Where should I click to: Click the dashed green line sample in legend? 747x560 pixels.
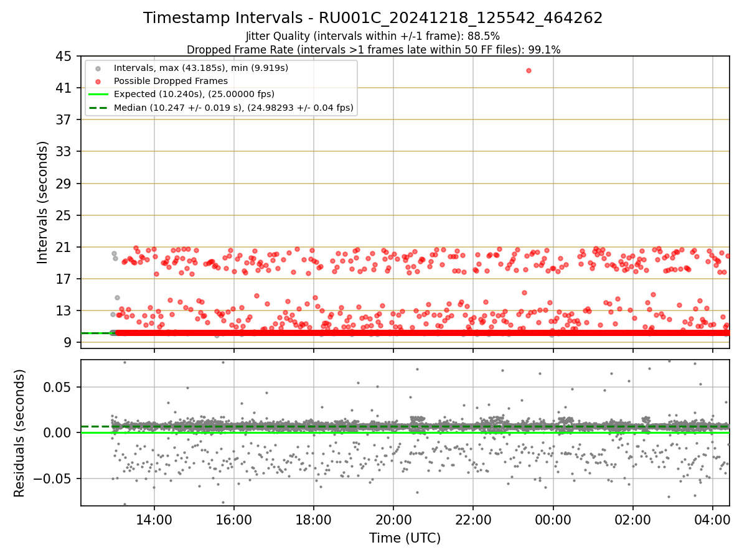[x=100, y=108]
